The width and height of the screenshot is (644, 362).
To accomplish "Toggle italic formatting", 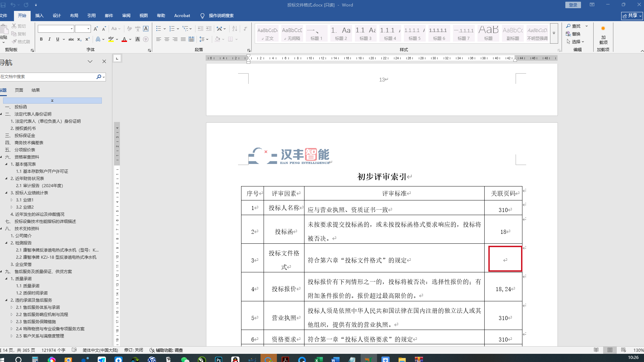I will point(49,39).
